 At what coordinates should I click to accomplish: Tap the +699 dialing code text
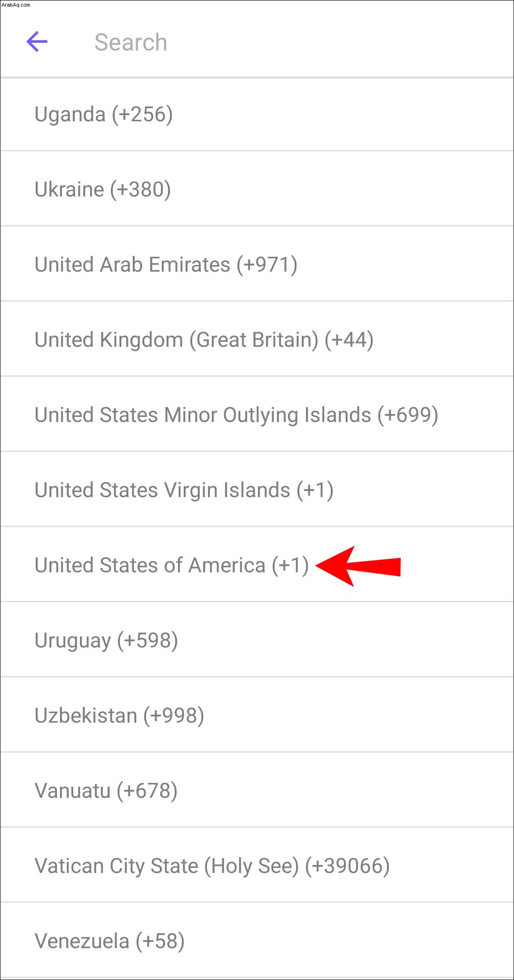coord(408,415)
